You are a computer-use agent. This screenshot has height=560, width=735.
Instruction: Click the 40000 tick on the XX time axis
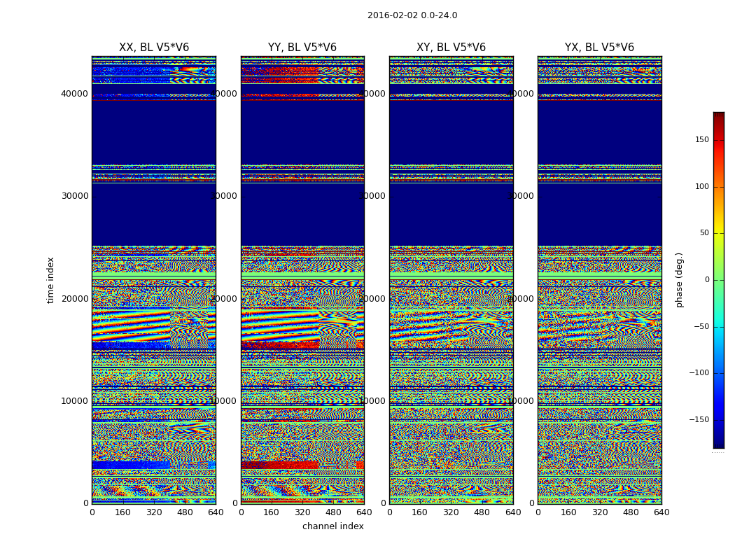tap(74, 94)
